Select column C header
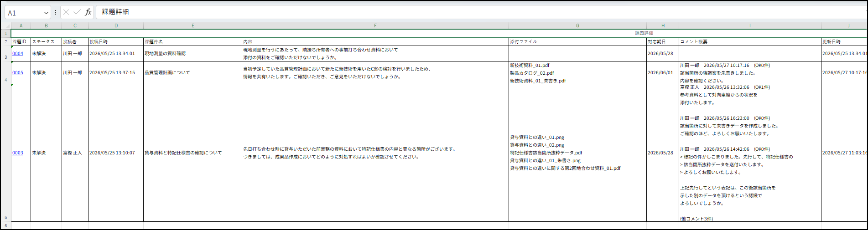 click(x=75, y=26)
